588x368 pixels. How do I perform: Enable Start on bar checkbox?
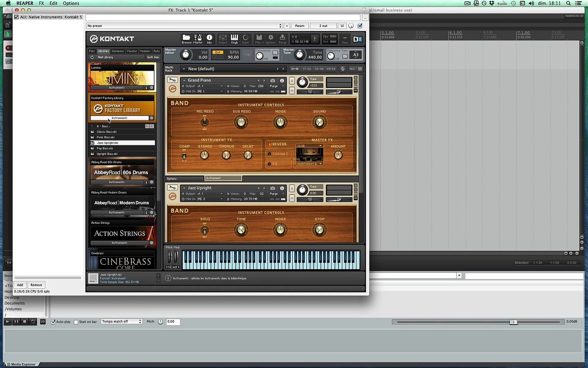(76, 322)
